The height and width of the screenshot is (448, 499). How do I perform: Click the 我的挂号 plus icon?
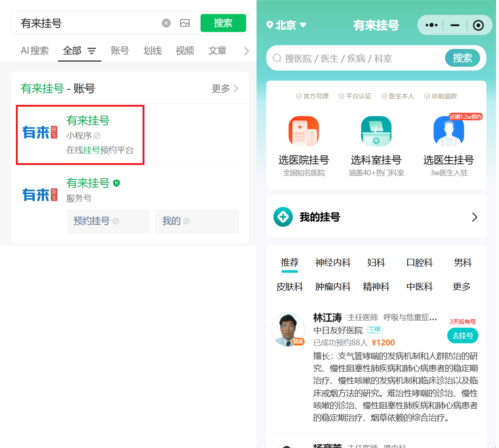[x=283, y=217]
